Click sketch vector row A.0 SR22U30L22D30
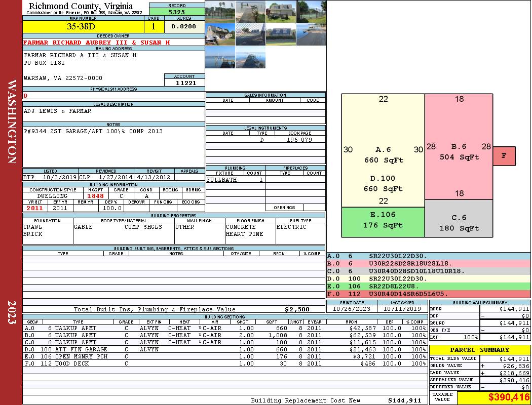Image resolution: width=532 pixels, height=405 pixels. coord(429,256)
